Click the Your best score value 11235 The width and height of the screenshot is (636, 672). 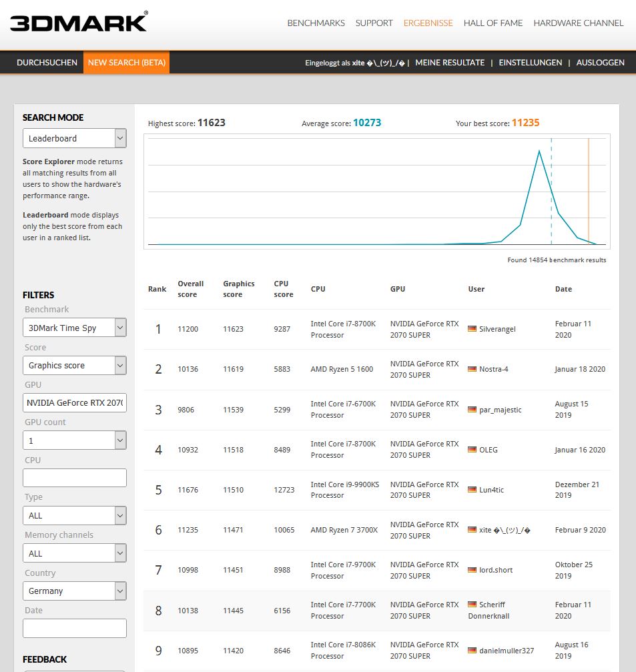525,123
